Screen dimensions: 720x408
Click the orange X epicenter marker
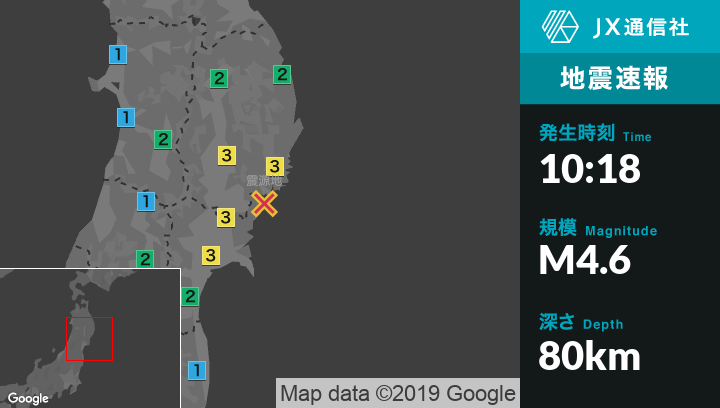pos(264,204)
